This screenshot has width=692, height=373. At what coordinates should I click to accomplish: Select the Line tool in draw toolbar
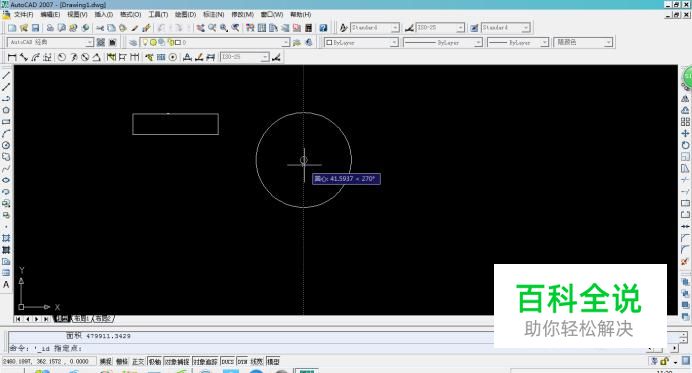6,75
